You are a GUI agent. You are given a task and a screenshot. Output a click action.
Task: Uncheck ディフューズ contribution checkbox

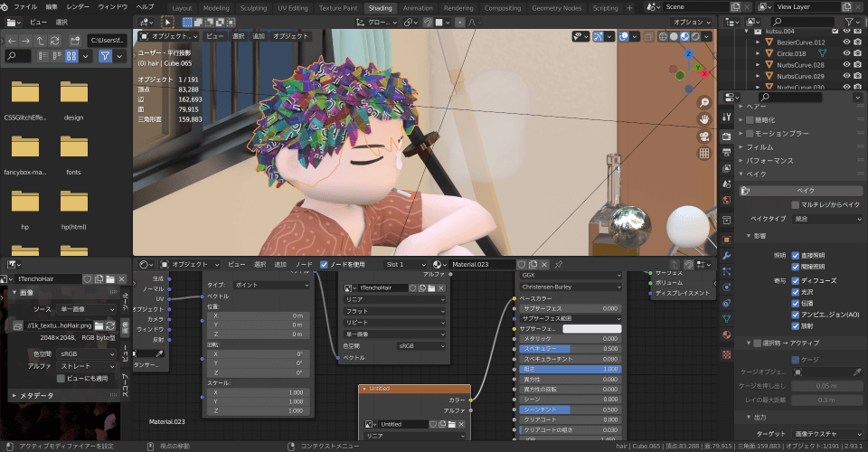[795, 280]
